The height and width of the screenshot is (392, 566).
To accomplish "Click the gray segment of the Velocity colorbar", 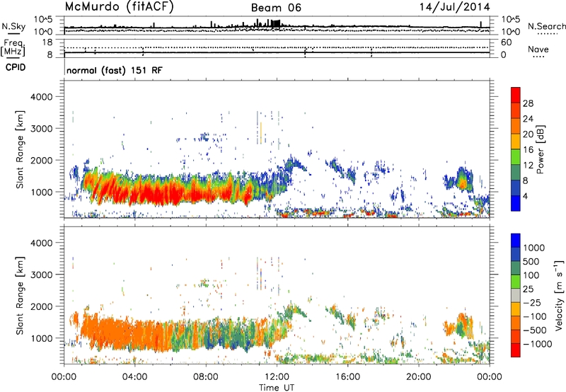I will pos(516,295).
